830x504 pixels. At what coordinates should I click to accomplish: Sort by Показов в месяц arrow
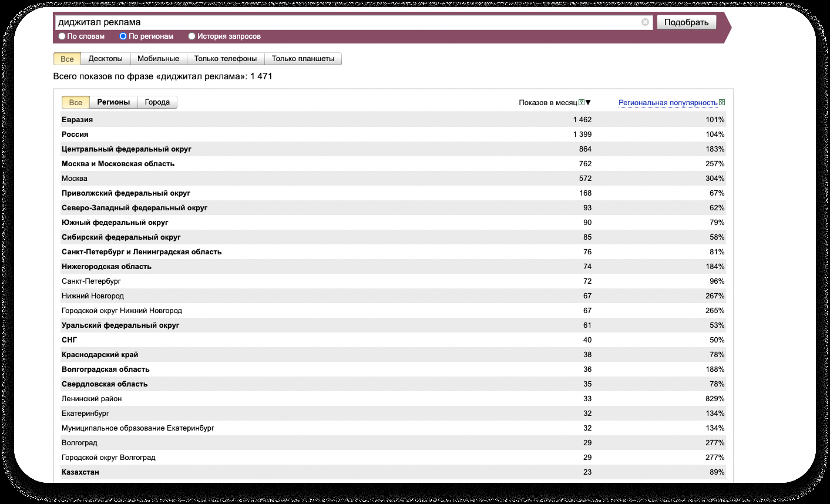click(589, 103)
